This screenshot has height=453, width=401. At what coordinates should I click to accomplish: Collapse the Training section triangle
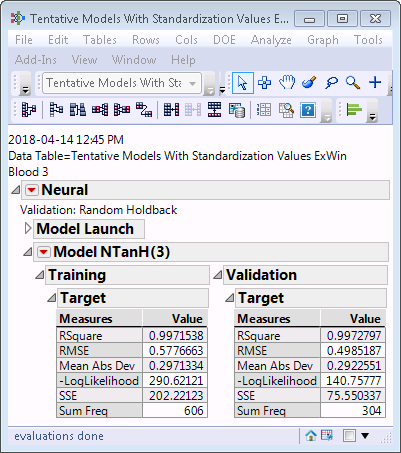[x=40, y=275]
